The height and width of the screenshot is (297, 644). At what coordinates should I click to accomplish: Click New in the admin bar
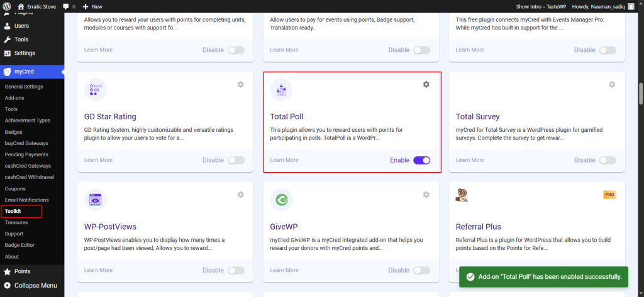[x=92, y=6]
